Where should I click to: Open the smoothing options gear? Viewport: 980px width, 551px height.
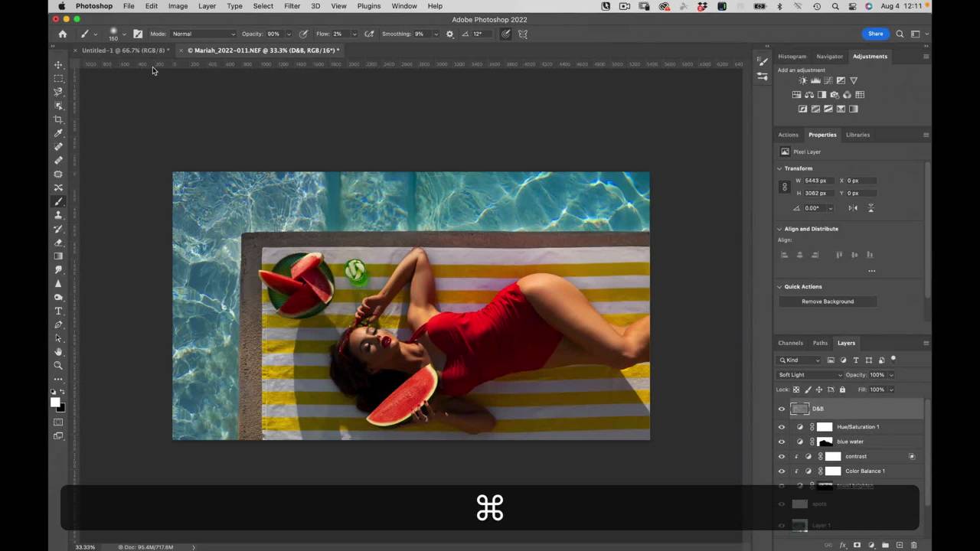[449, 34]
